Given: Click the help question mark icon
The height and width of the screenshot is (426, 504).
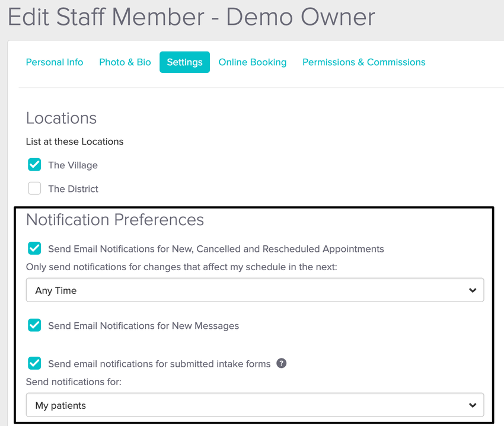Looking at the screenshot, I should point(282,363).
